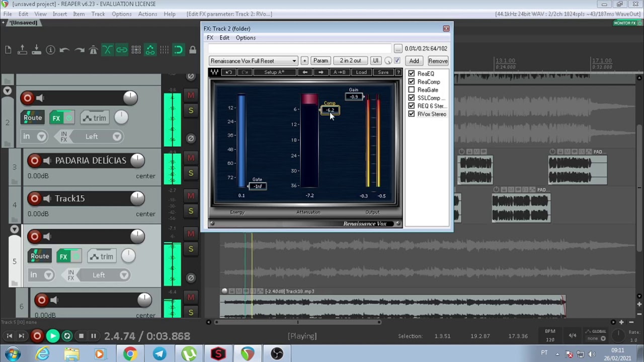Toggle grid lines toolbar icon
Viewport: 644px width, 362px height.
[165, 50]
